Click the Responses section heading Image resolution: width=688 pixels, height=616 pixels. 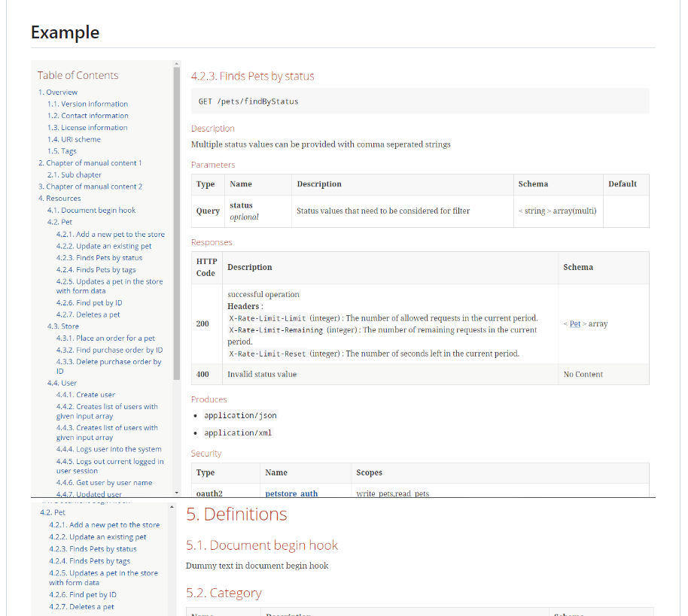[212, 242]
